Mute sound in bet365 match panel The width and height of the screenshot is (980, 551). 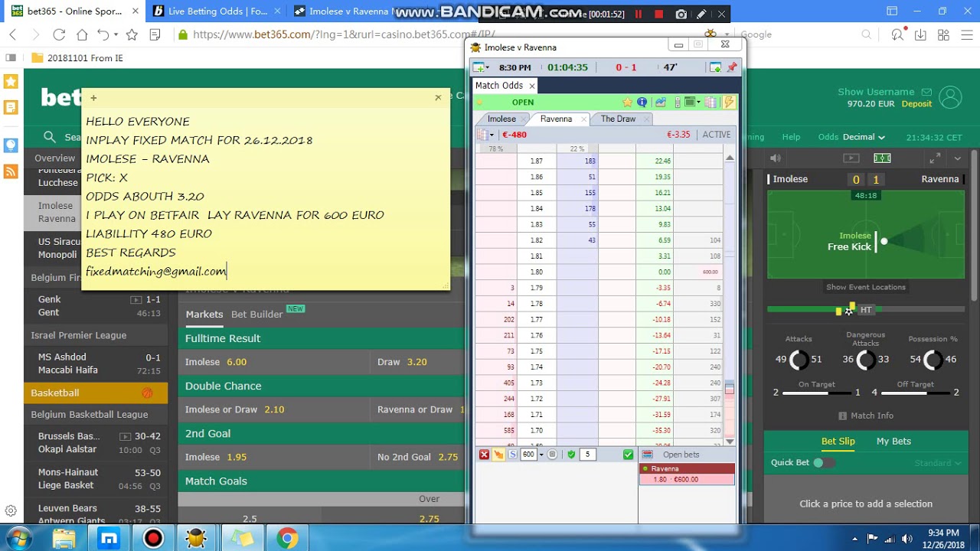click(x=776, y=158)
